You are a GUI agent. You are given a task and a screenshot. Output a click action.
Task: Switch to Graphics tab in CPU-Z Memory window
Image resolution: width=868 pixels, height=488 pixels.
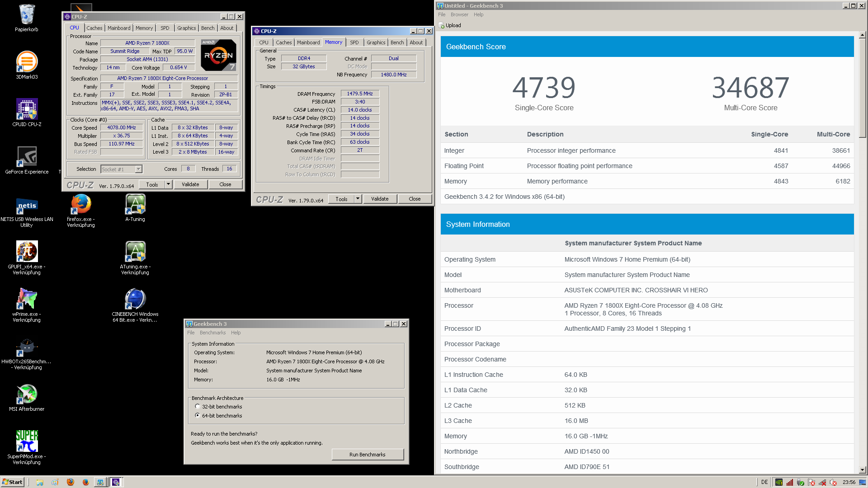[x=376, y=42]
